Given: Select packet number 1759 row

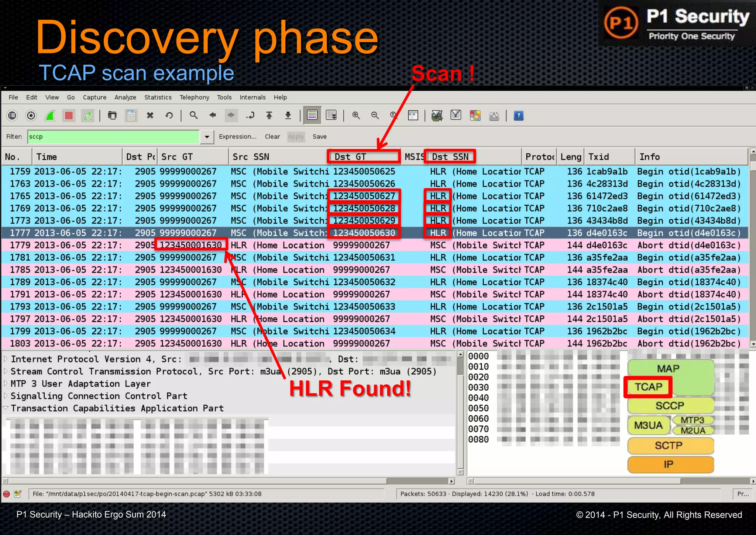Looking at the screenshot, I should [x=375, y=172].
